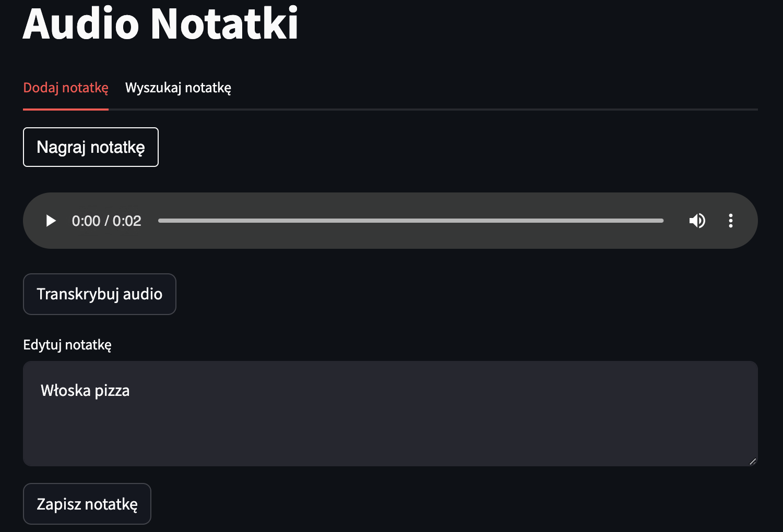Click the Audio Notatki page heading
783x532 pixels.
click(x=161, y=23)
